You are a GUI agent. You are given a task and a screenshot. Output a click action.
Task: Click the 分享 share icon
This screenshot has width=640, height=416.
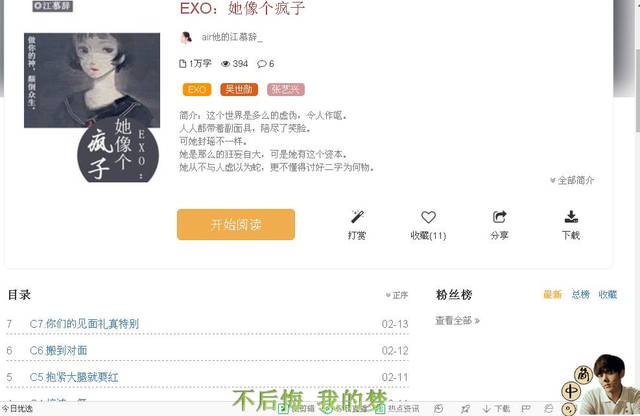(x=499, y=217)
